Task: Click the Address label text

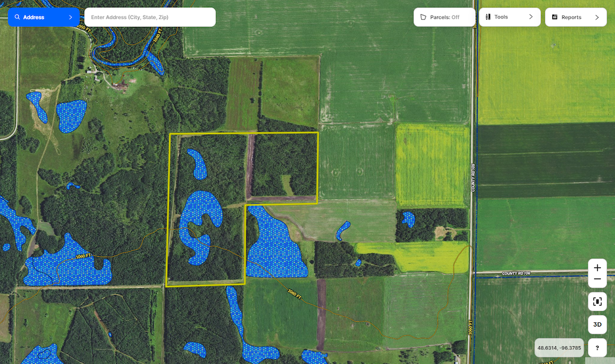Action: [34, 17]
